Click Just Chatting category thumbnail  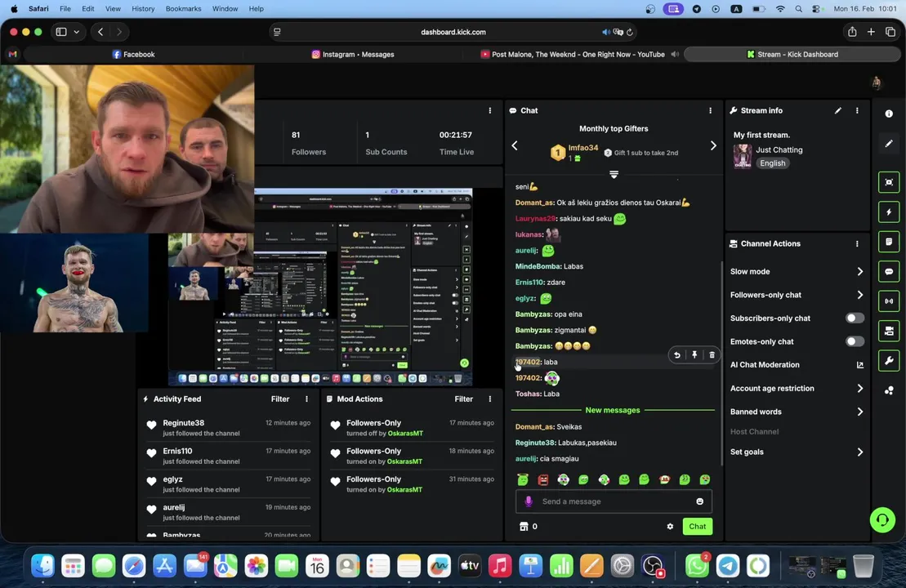point(743,157)
